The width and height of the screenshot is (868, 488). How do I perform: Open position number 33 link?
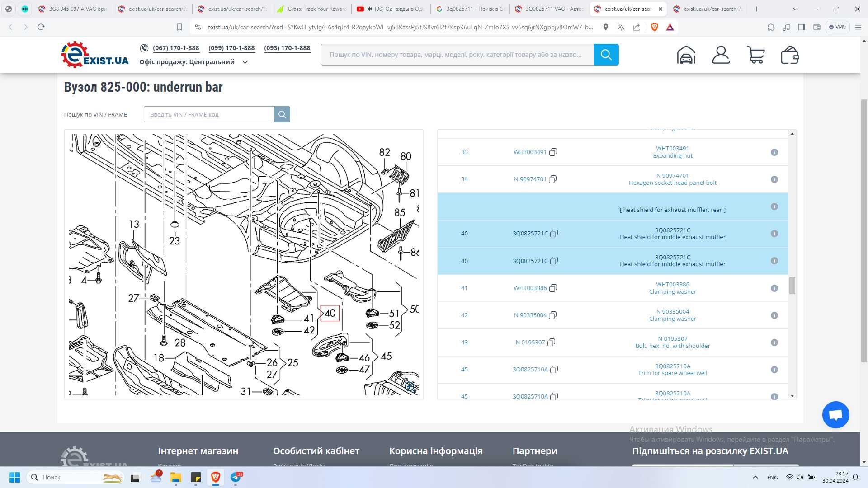pyautogui.click(x=464, y=152)
